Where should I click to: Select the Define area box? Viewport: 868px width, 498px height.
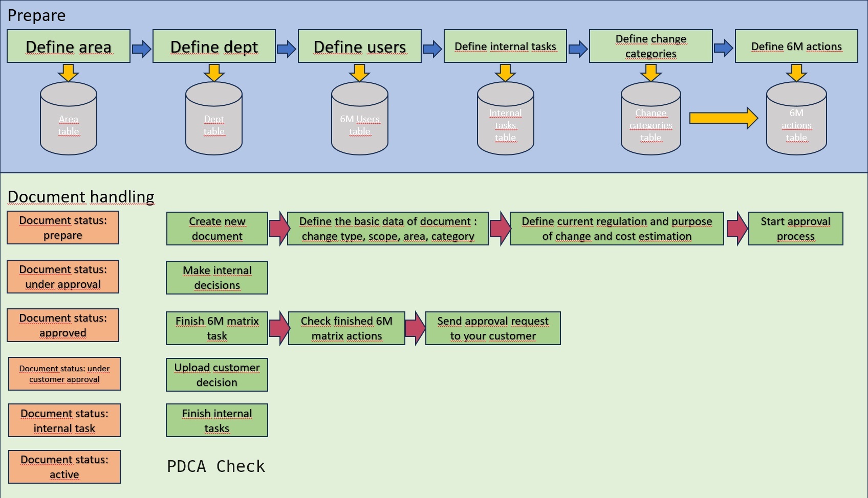(69, 47)
